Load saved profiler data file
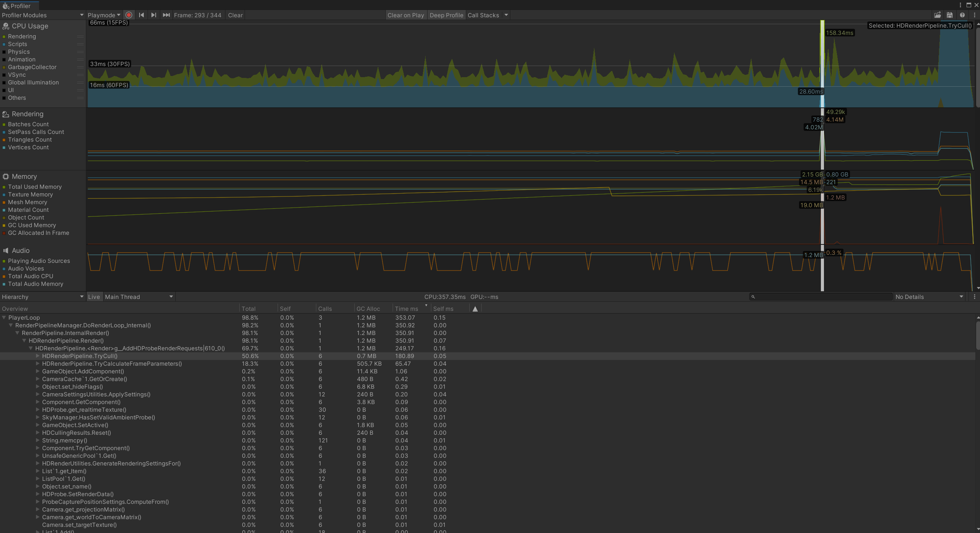Screen dimensions: 980x533 (x=937, y=15)
